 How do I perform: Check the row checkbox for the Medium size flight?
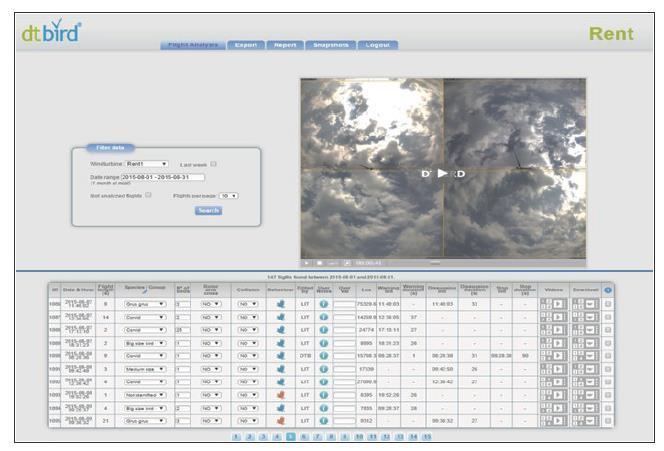coord(608,369)
